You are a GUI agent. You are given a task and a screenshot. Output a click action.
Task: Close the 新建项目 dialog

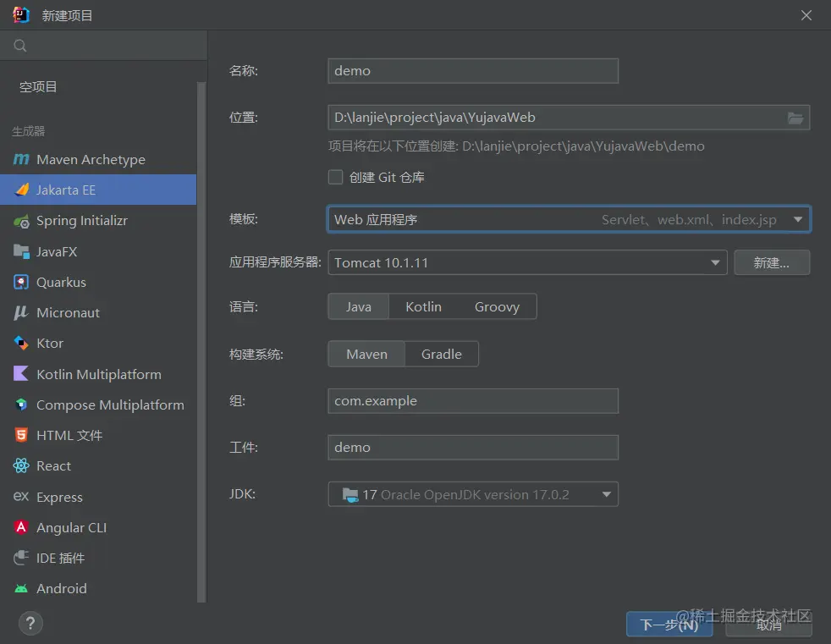pyautogui.click(x=806, y=15)
